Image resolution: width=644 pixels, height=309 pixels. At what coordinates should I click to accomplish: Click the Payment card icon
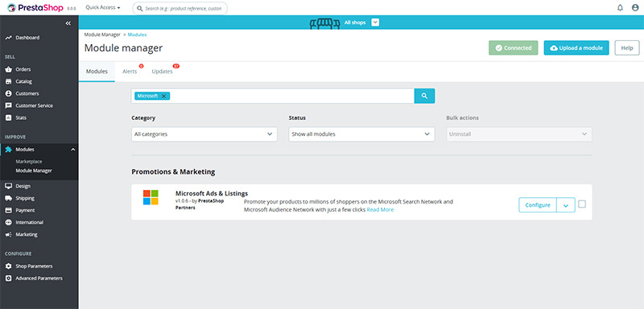(x=8, y=210)
